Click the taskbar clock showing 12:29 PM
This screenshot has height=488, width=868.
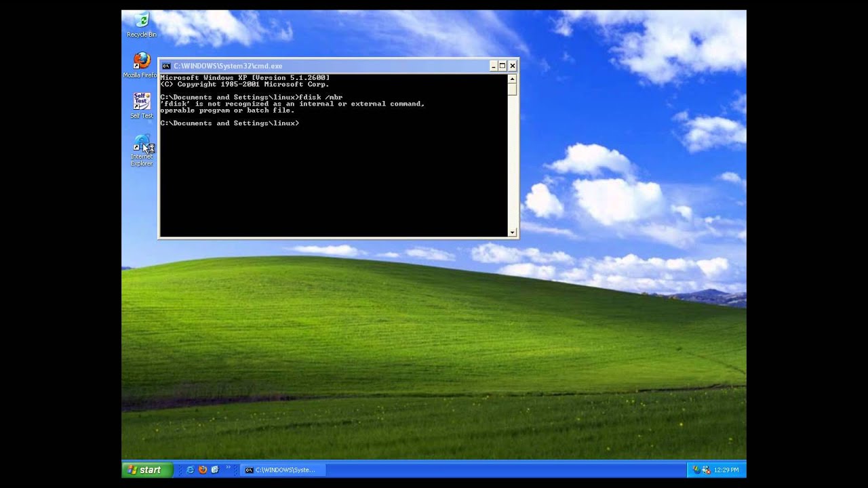pyautogui.click(x=726, y=470)
